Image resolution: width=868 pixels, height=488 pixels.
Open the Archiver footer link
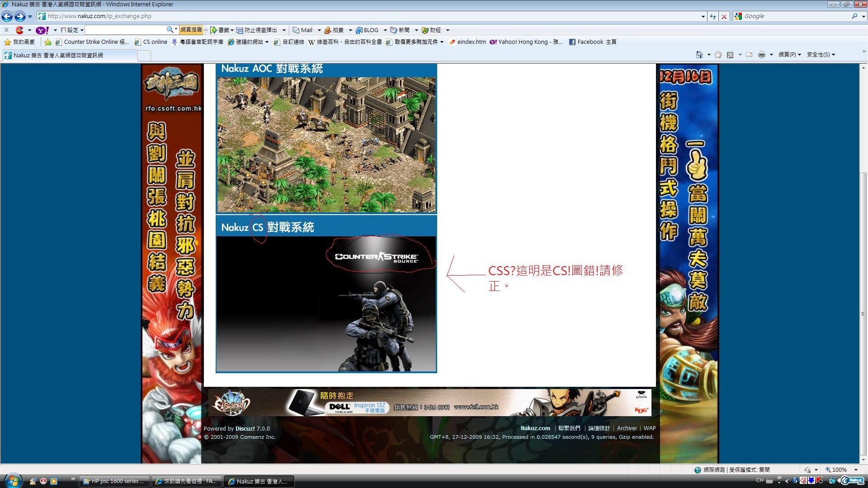click(x=627, y=428)
